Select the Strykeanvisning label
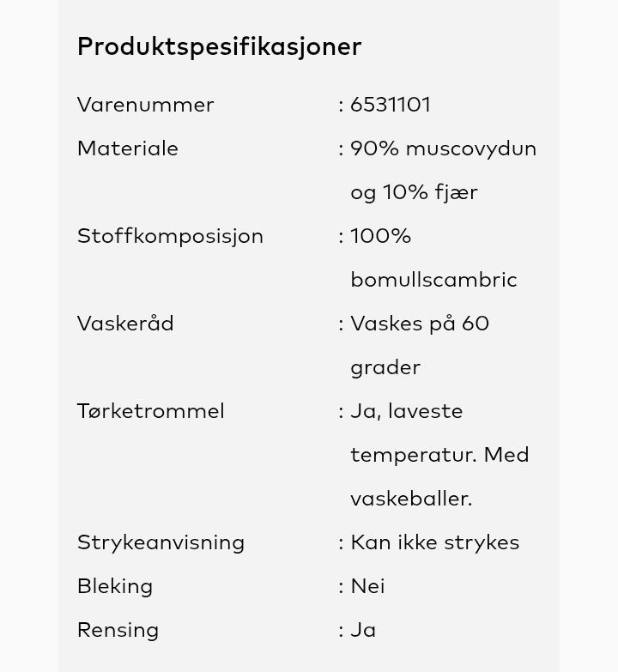 pyautogui.click(x=161, y=543)
